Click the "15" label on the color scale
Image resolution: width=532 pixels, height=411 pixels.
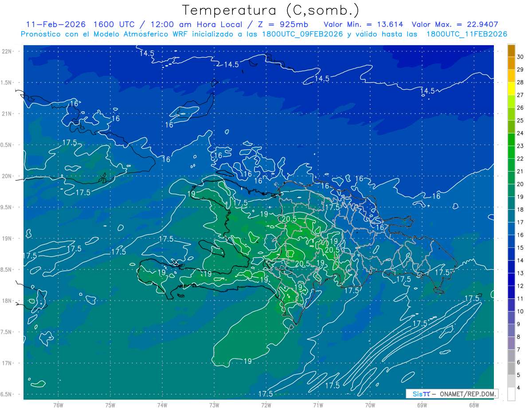520,248
